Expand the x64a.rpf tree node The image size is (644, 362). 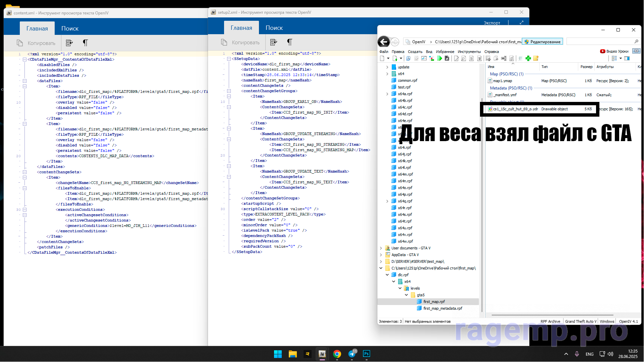coord(387,94)
